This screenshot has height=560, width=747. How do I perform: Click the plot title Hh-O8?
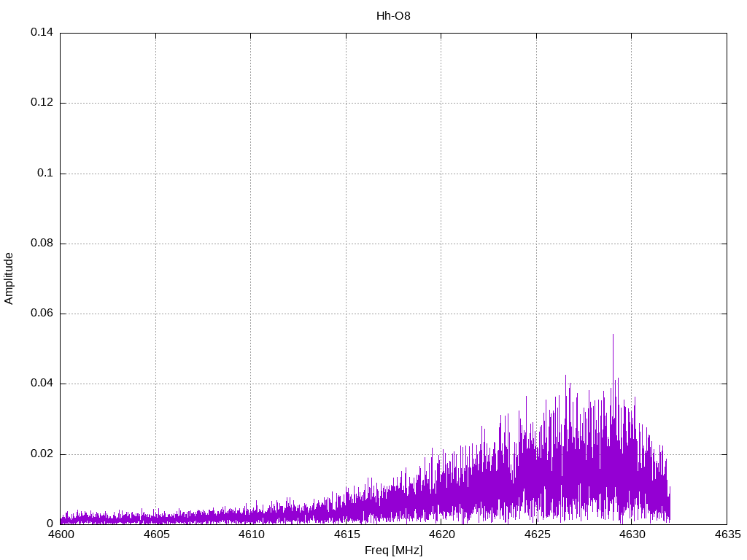[x=393, y=16]
